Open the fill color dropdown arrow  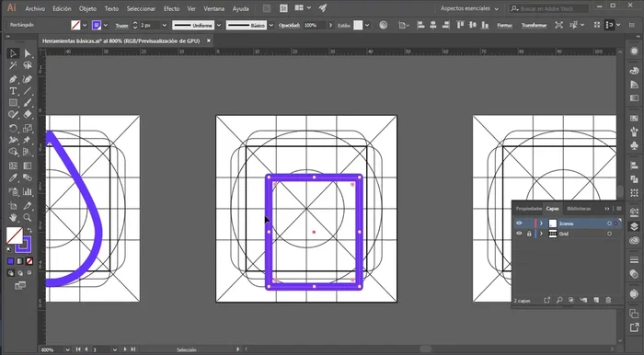click(85, 25)
